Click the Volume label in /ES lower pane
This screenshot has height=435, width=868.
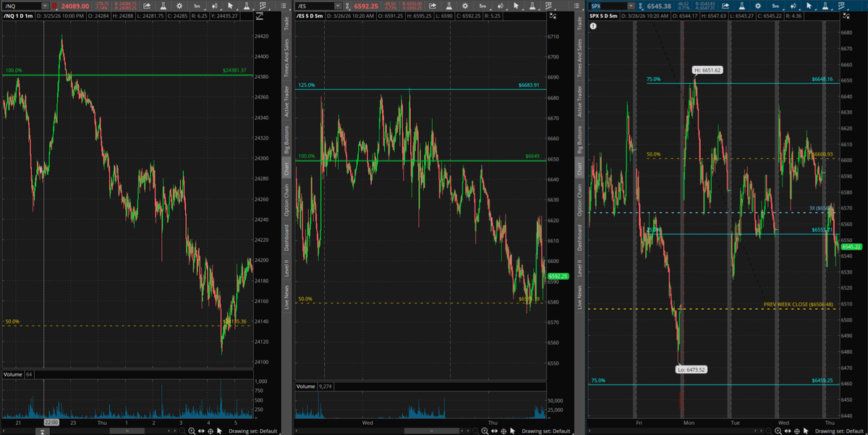click(x=306, y=387)
